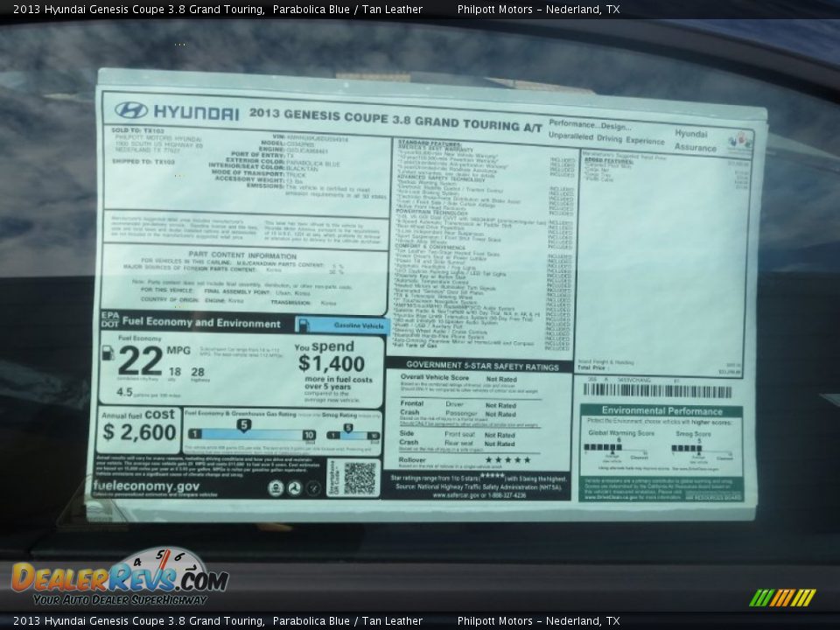This screenshot has height=630, width=840.
Task: Click the 'Hyundai Assurance' text
Action: click(x=695, y=140)
